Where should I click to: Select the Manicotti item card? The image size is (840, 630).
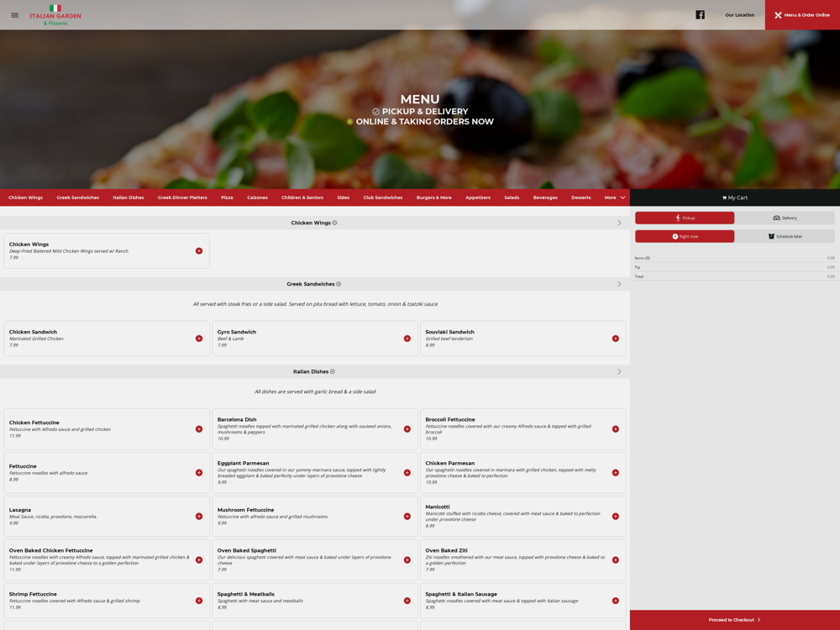tap(522, 517)
